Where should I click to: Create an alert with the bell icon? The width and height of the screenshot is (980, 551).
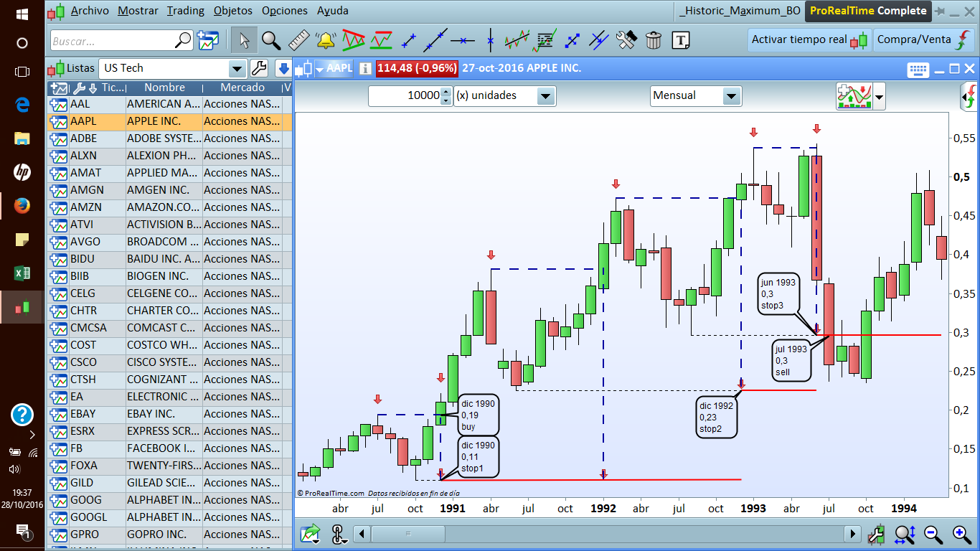[326, 40]
